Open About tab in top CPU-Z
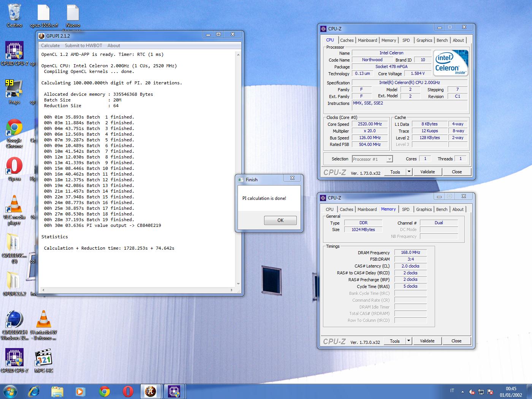532x399 pixels. point(458,40)
